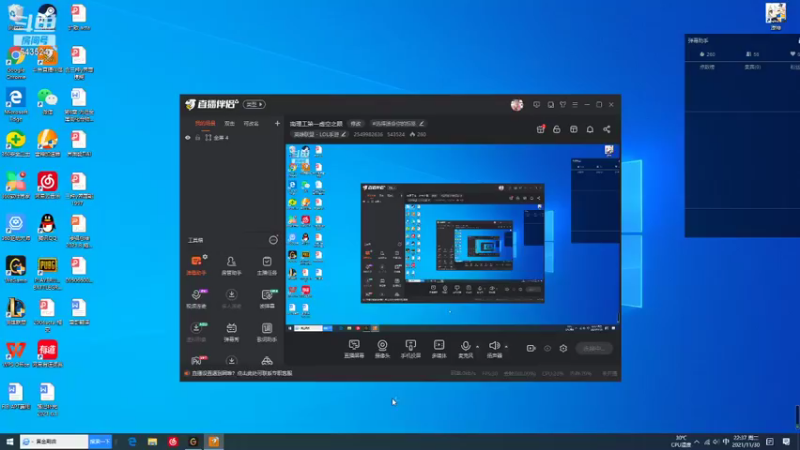This screenshot has width=800, height=450.
Task: Open Windows Start menu
Action: (9, 441)
